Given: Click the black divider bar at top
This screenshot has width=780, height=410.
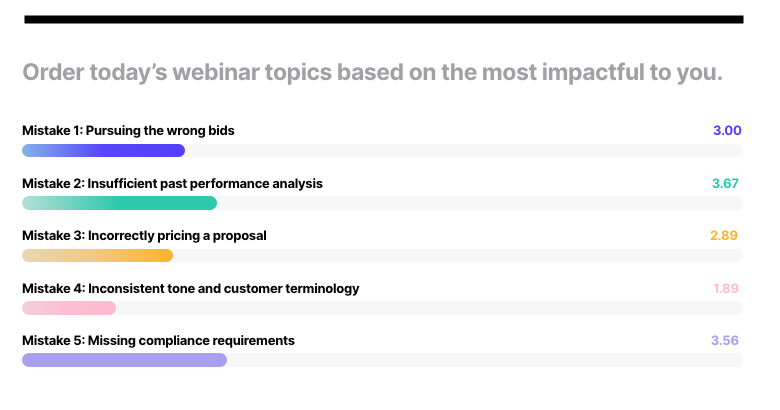Looking at the screenshot, I should click(383, 19).
